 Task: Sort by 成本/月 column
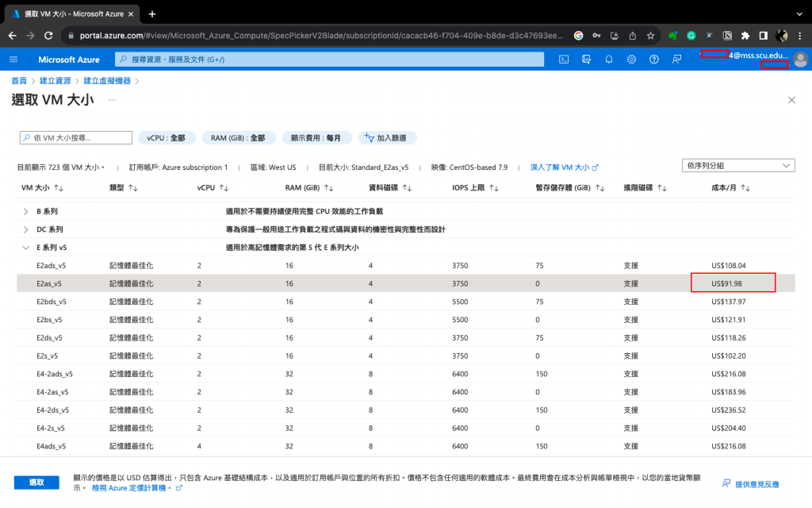pyautogui.click(x=730, y=187)
